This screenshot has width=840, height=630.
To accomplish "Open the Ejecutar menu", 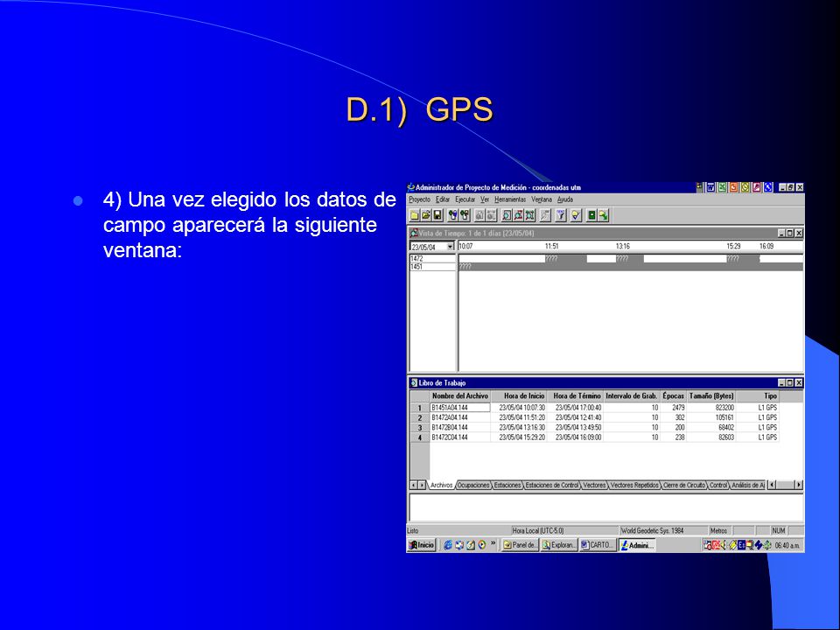I will tap(465, 199).
